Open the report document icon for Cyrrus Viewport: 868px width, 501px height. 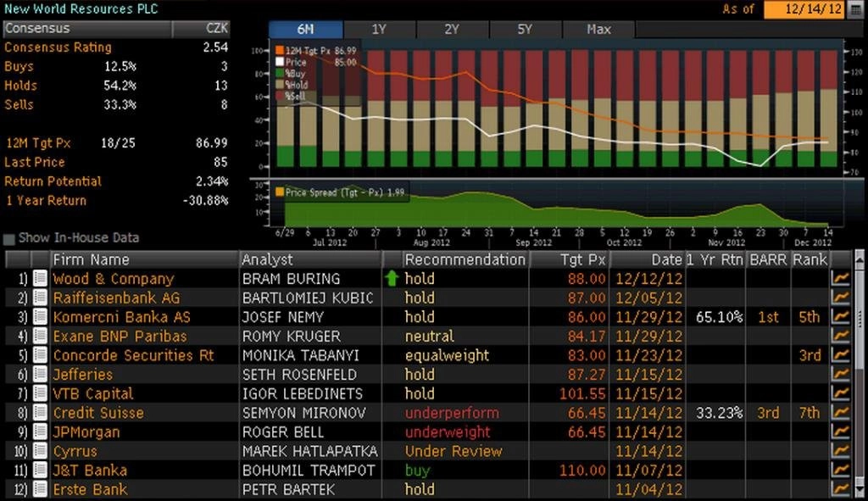40,451
